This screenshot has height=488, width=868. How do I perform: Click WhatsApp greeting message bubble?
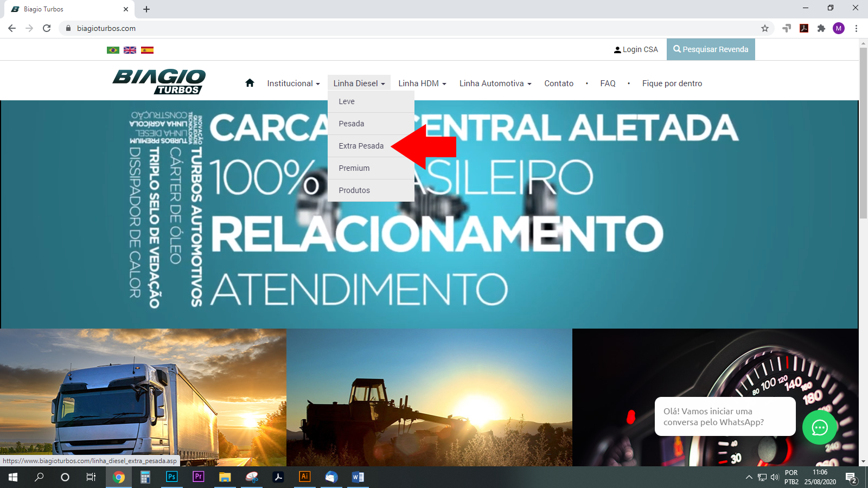725,416
